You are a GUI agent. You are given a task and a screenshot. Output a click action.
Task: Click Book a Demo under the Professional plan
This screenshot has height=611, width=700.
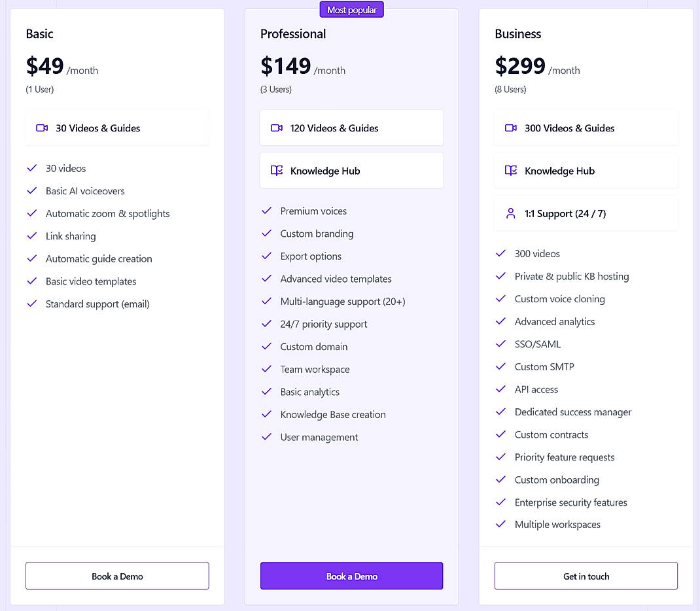pos(351,576)
